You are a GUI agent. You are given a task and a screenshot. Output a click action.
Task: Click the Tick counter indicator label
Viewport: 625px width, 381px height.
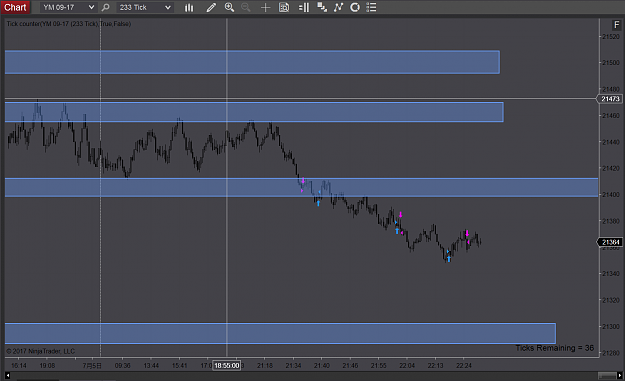(69, 24)
